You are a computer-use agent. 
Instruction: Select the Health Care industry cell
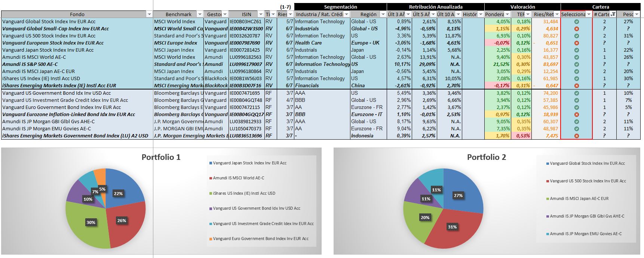(x=322, y=43)
